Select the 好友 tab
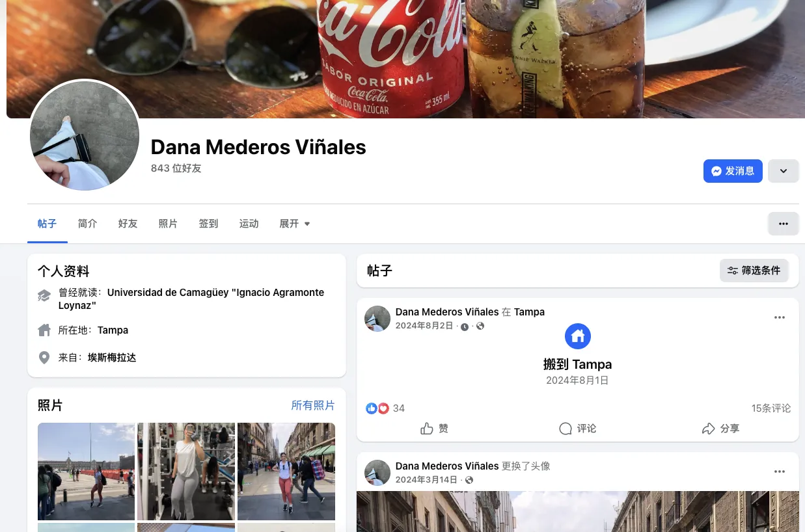This screenshot has height=532, width=805. click(x=128, y=223)
